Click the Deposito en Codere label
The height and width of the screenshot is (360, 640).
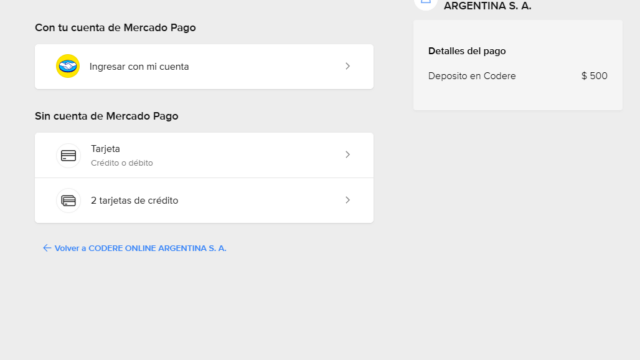coord(472,76)
